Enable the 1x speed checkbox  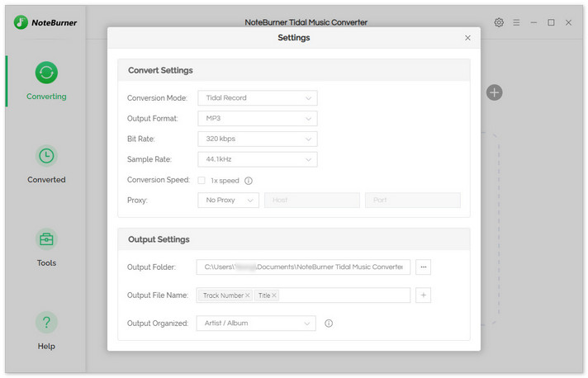(202, 181)
